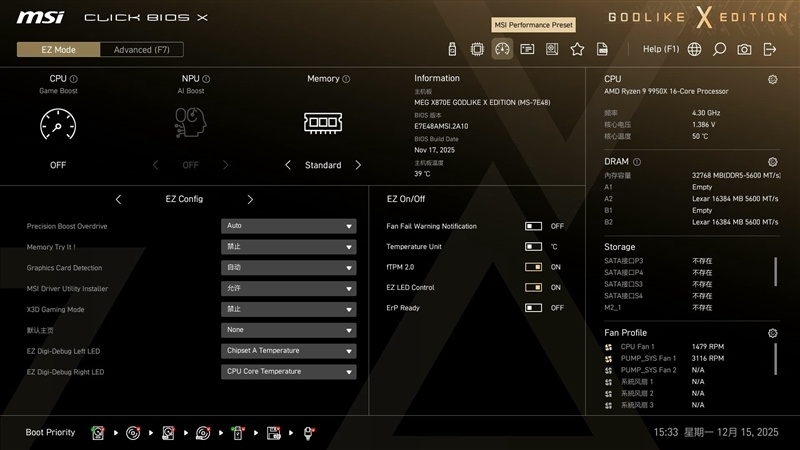This screenshot has height=450, width=800.
Task: Click the M2_1 storage entry
Action: tap(658, 308)
